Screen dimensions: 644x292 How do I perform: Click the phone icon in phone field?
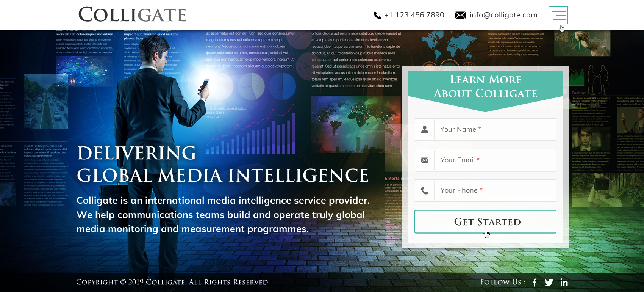(425, 190)
